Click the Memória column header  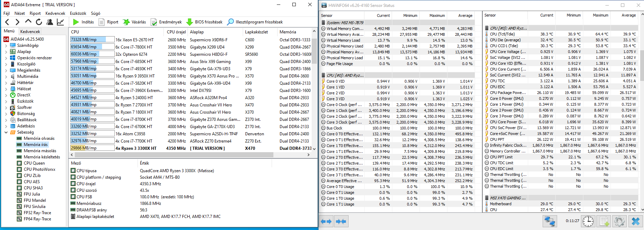coord(294,32)
